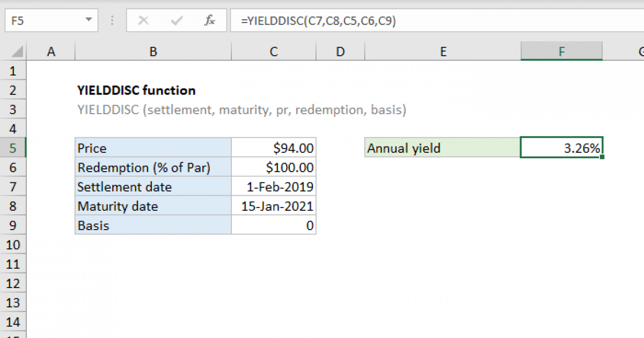Select the cell showing 3.26%

(x=561, y=148)
